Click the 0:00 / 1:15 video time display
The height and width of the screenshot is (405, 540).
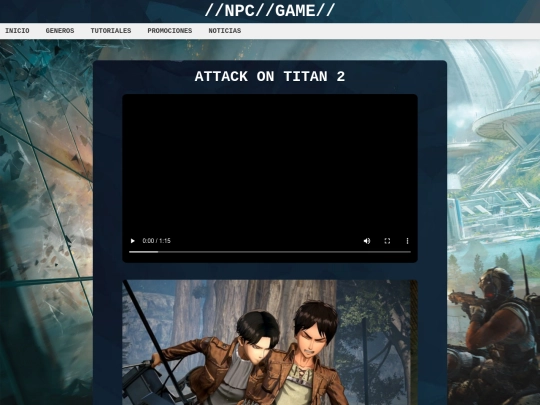tap(157, 241)
